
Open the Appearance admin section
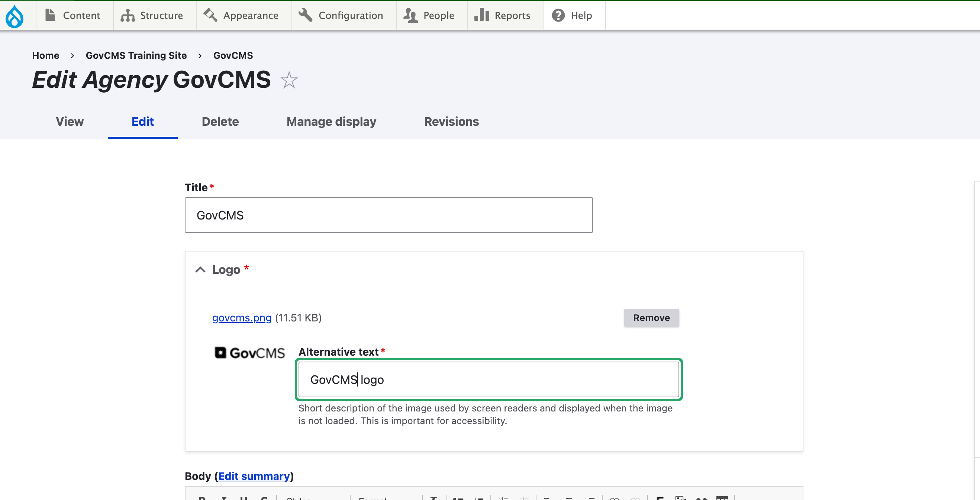tap(241, 16)
